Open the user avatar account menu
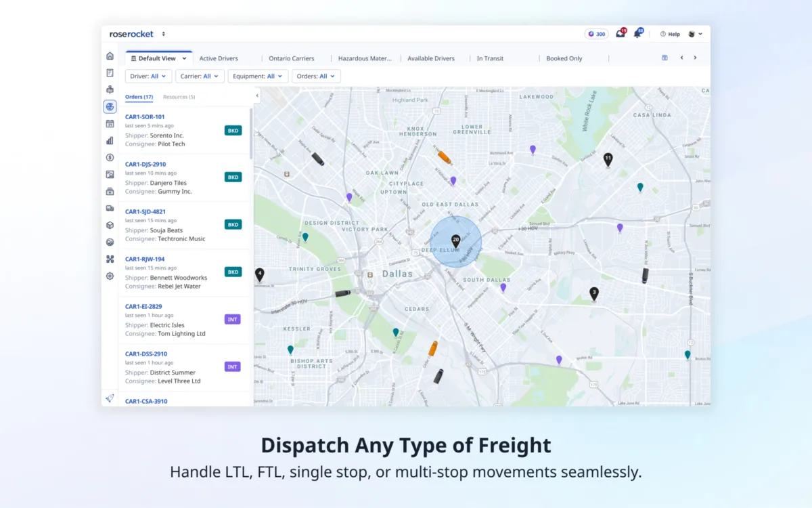The image size is (812, 508). (x=695, y=34)
